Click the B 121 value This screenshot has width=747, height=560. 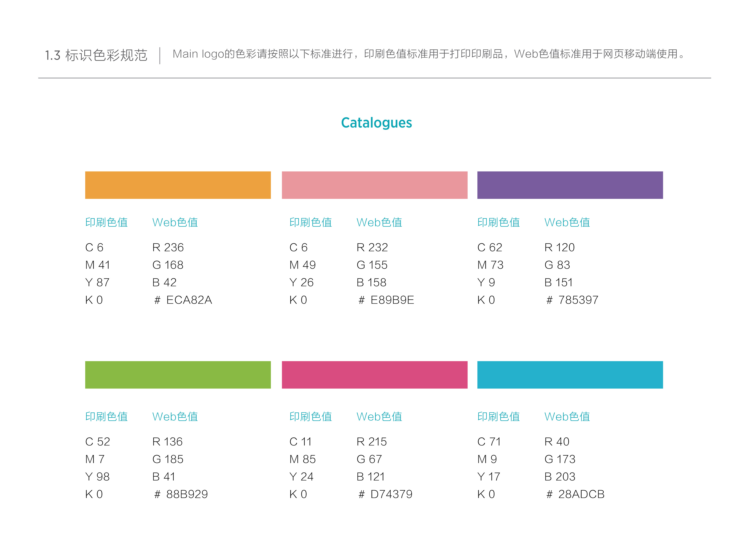pyautogui.click(x=371, y=477)
